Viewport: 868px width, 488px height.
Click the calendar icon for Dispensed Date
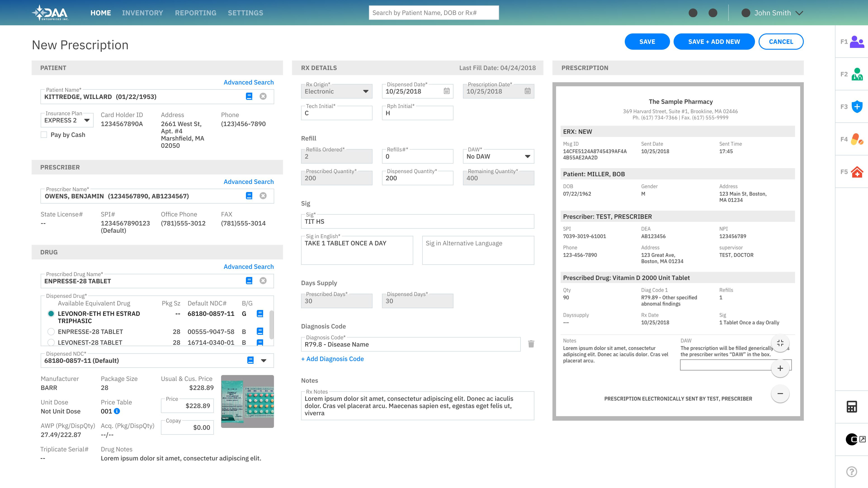tap(447, 91)
